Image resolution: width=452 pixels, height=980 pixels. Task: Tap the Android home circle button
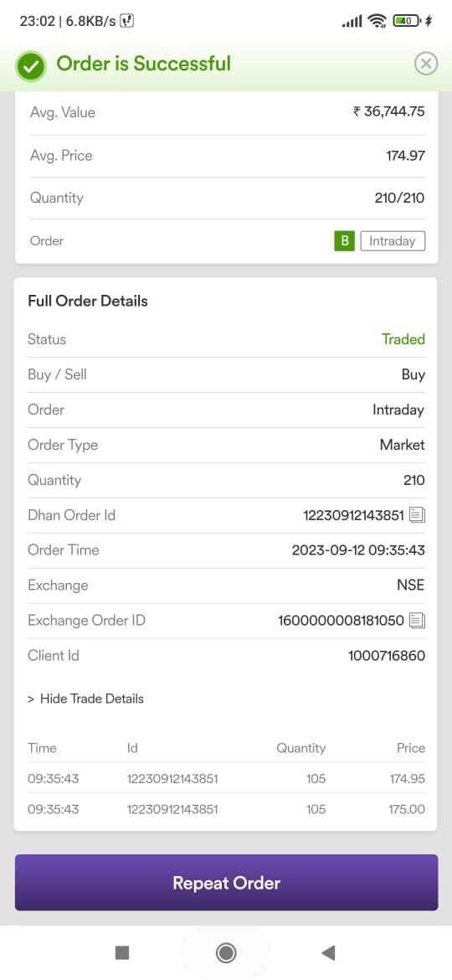[x=225, y=952]
